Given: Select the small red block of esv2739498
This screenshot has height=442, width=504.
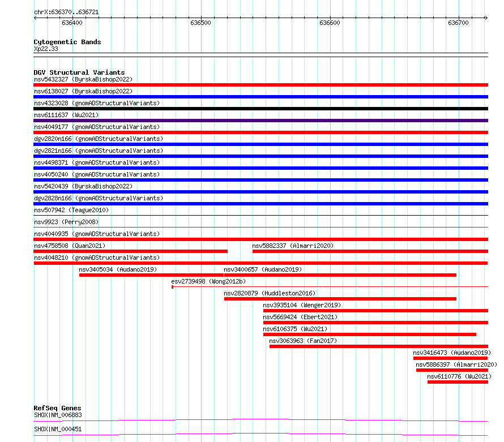Looking at the screenshot, I should (173, 287).
